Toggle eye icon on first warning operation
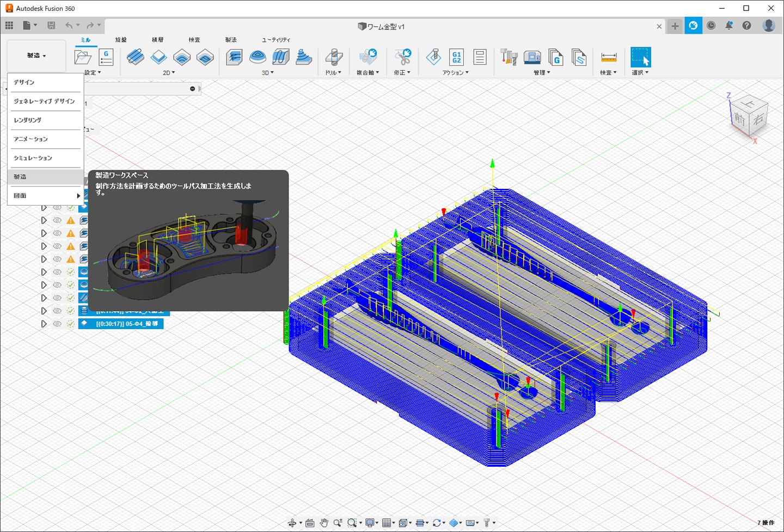The width and height of the screenshot is (784, 532). (x=57, y=220)
